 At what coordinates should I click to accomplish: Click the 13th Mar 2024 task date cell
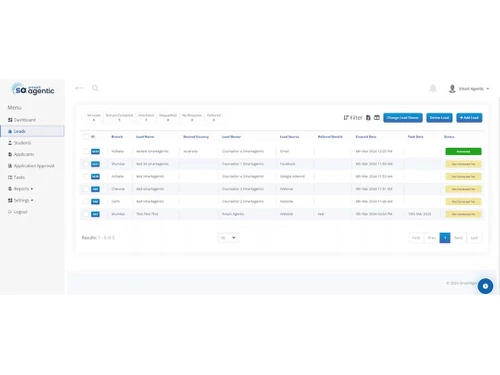click(420, 214)
